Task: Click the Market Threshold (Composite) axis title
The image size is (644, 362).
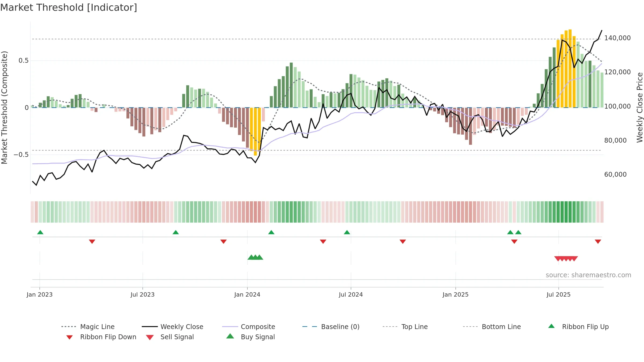Action: click(x=4, y=108)
